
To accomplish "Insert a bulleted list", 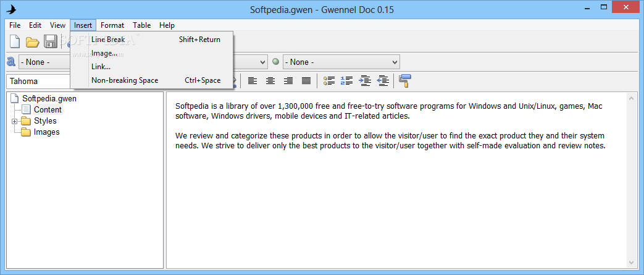I will coord(329,81).
